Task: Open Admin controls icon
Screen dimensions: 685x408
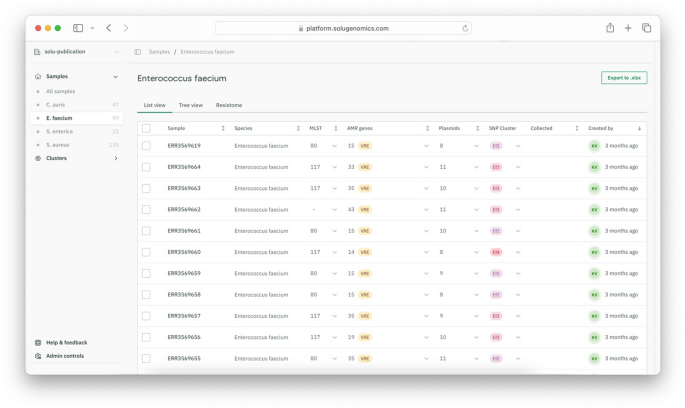Action: pyautogui.click(x=38, y=356)
